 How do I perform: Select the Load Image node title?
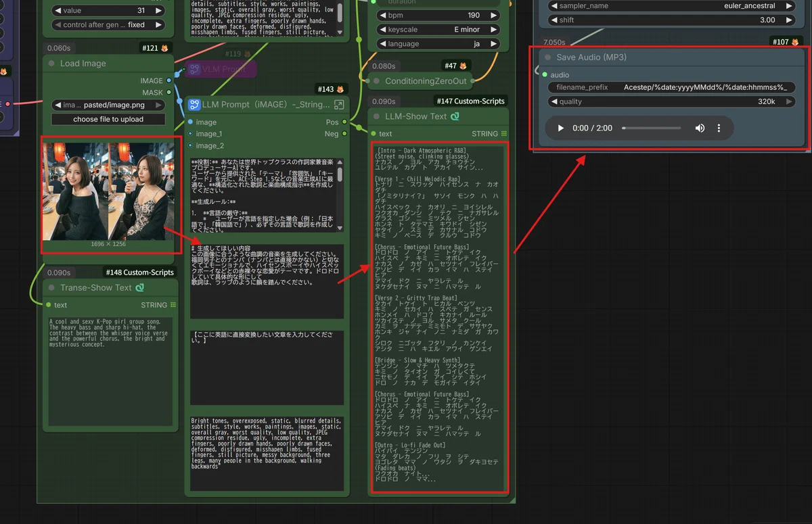pyautogui.click(x=83, y=64)
